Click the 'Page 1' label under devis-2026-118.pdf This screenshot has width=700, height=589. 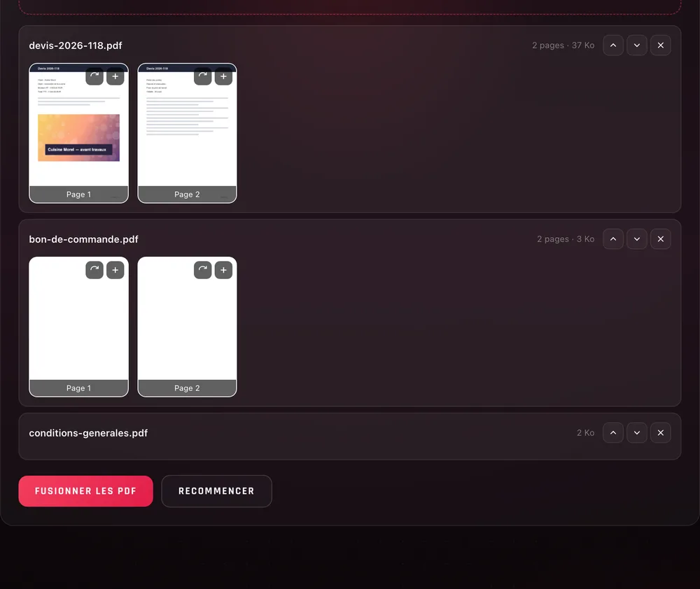click(x=78, y=194)
